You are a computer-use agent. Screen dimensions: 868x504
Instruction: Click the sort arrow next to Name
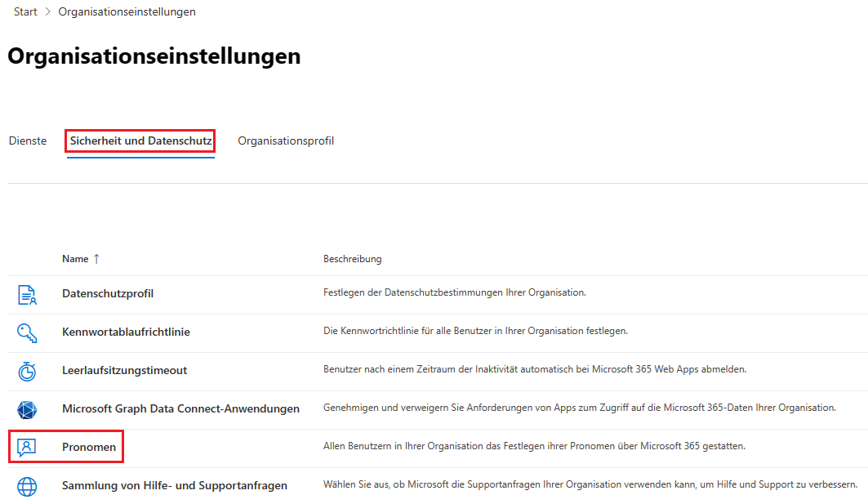96,259
